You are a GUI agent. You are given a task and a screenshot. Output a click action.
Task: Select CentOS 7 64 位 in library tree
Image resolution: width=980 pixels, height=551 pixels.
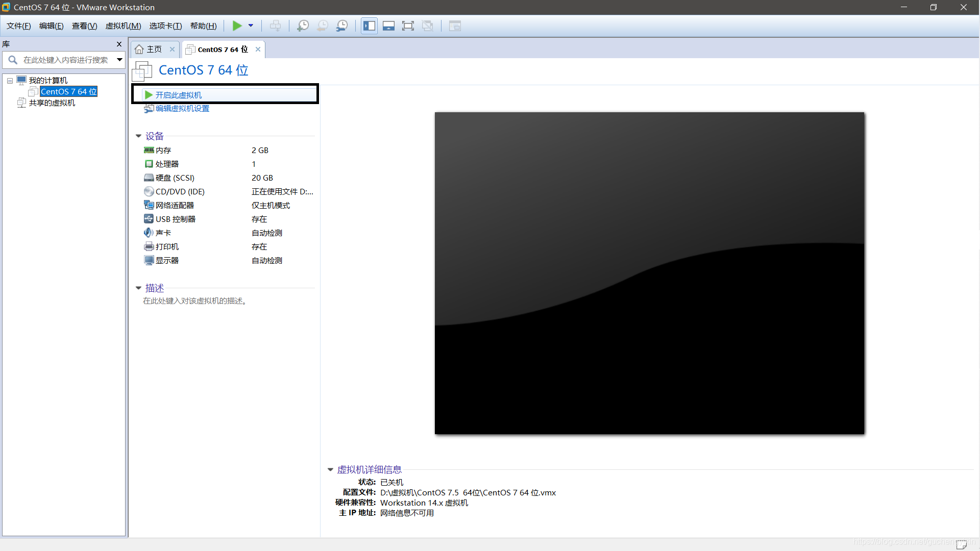[68, 92]
